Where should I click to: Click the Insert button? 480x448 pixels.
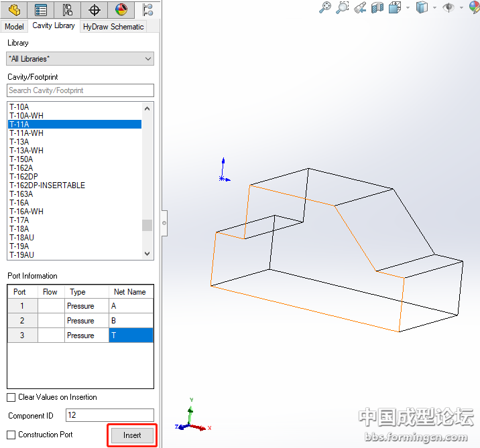tap(132, 435)
